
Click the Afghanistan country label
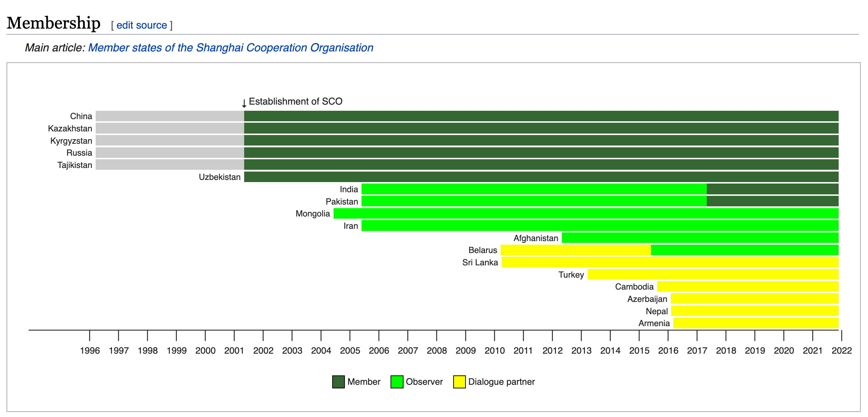click(535, 238)
